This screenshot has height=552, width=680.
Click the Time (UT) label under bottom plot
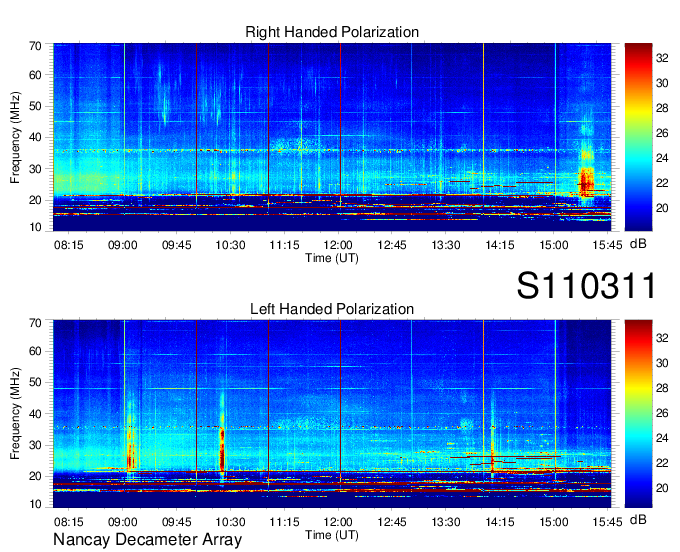coord(332,535)
